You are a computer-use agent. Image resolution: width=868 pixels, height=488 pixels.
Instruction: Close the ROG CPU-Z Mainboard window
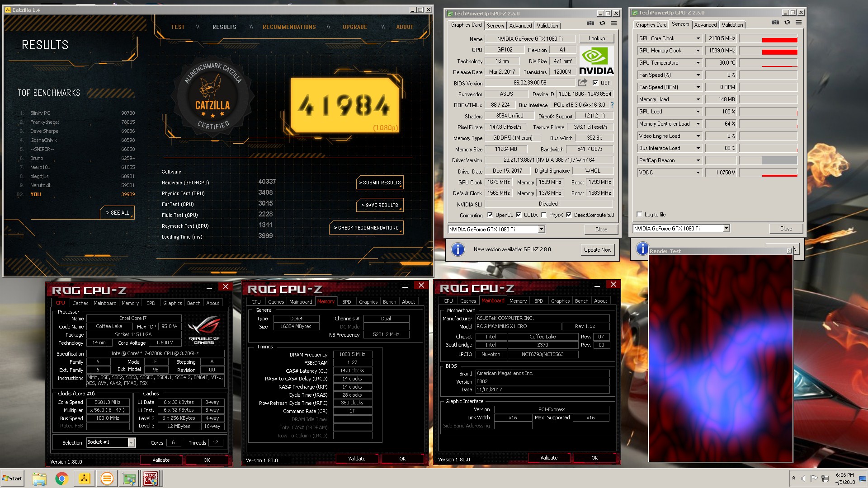[x=613, y=284]
